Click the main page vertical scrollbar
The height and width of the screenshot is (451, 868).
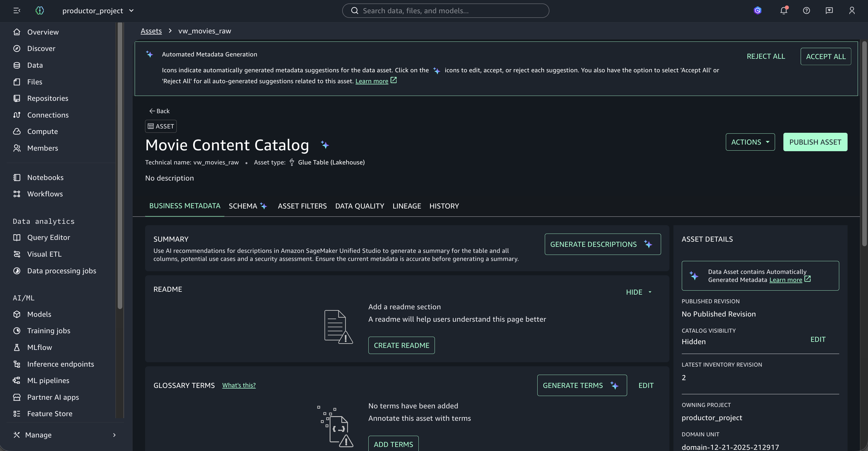[864, 143]
